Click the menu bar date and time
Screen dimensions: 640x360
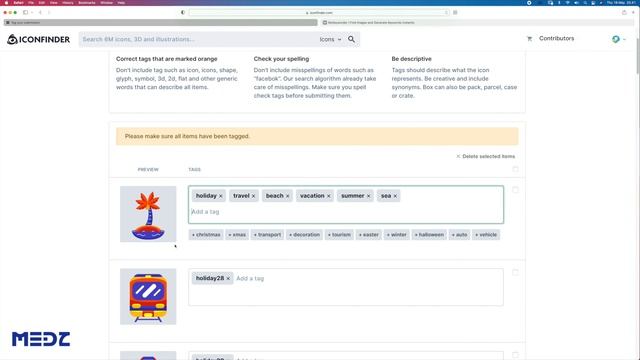[620, 2]
